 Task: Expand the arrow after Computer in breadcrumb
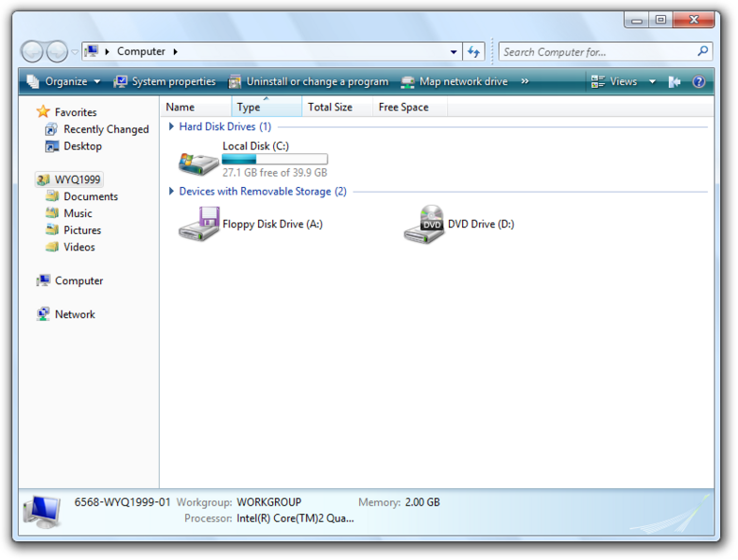coord(176,51)
